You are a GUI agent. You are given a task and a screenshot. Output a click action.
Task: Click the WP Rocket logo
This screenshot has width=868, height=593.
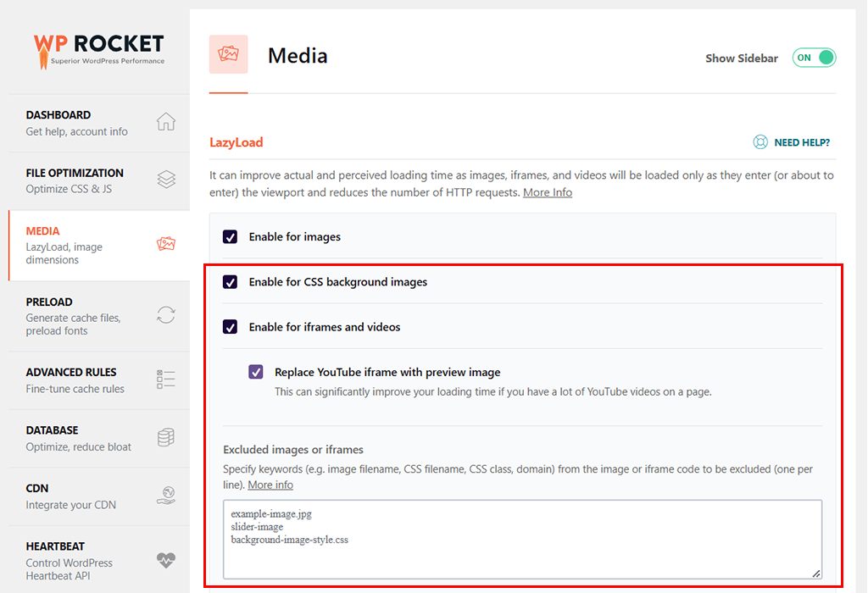pos(99,51)
